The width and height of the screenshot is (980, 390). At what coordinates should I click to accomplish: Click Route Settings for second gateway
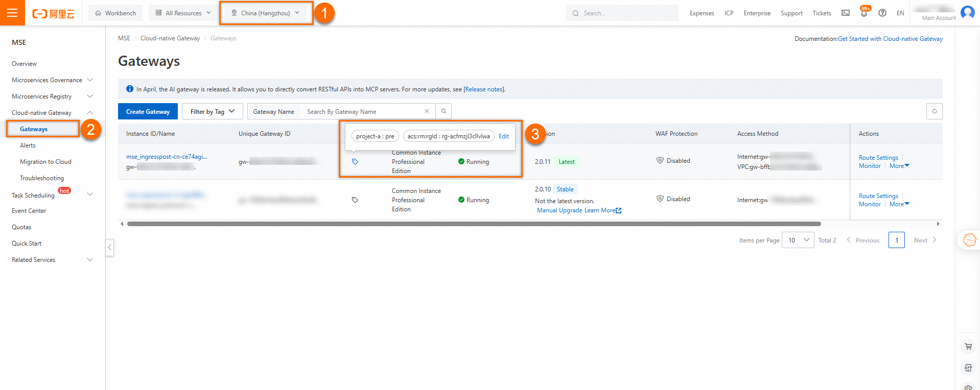coord(878,196)
